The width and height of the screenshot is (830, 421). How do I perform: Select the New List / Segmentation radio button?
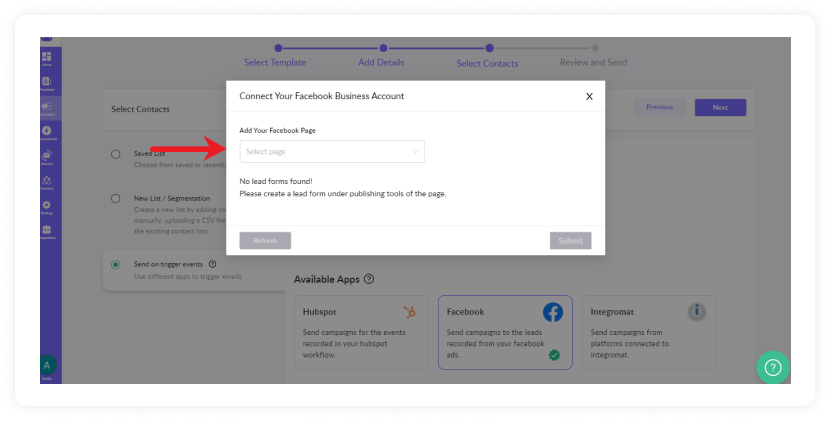(x=115, y=199)
